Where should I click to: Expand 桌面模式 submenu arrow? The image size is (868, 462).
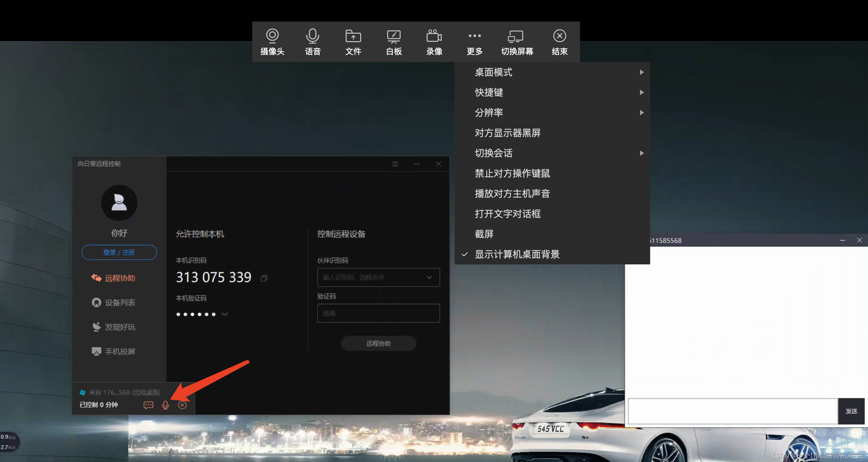click(642, 72)
